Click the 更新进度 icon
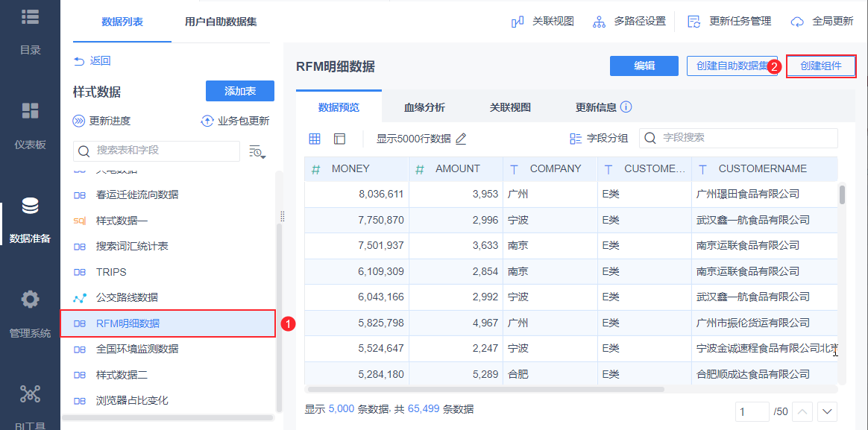Image resolution: width=868 pixels, height=430 pixels. point(79,121)
